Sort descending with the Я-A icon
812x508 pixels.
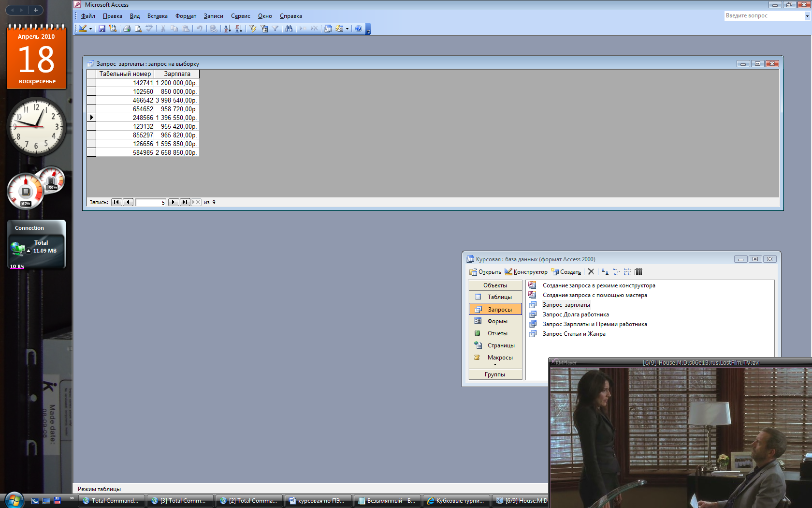pos(238,29)
